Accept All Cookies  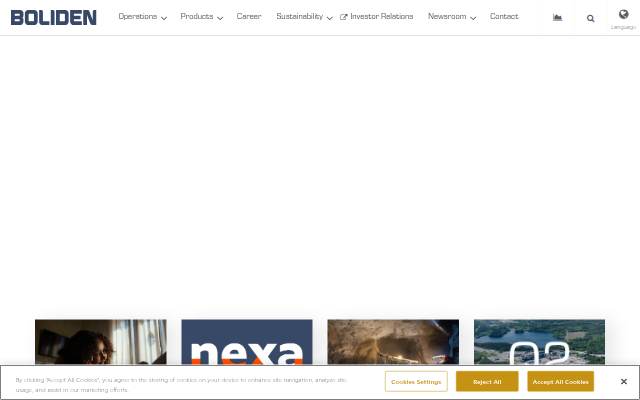click(560, 382)
